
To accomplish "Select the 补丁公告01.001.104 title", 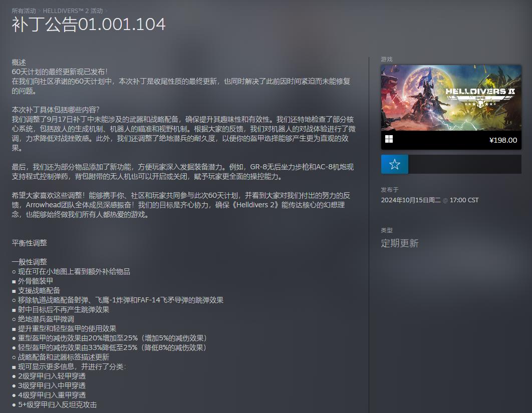I will pos(88,24).
